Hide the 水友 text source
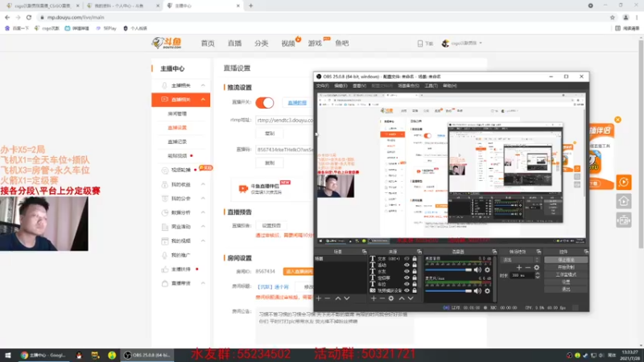Image resolution: width=644 pixels, height=362 pixels. click(x=407, y=271)
